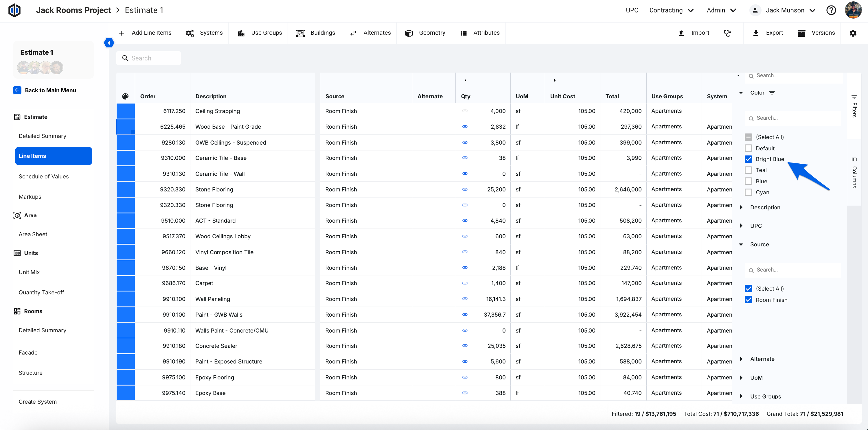Image resolution: width=868 pixels, height=430 pixels.
Task: Collapse sidebar with blue arrow icon
Action: [109, 43]
